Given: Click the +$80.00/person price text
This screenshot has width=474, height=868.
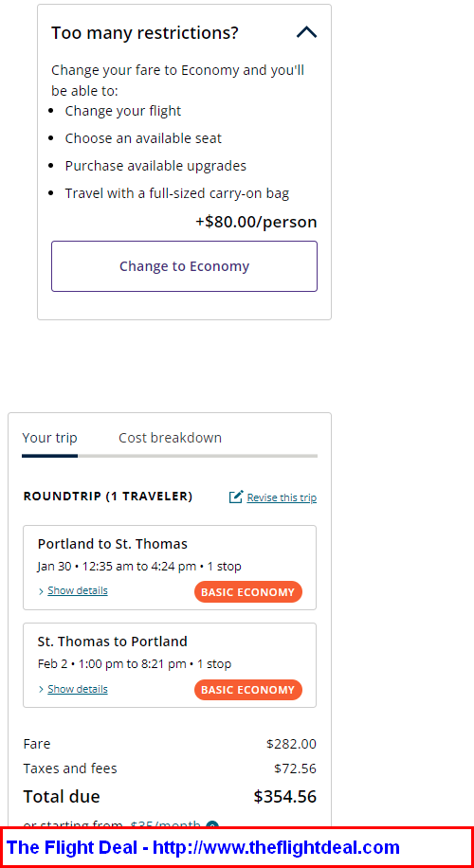Looking at the screenshot, I should (x=256, y=222).
